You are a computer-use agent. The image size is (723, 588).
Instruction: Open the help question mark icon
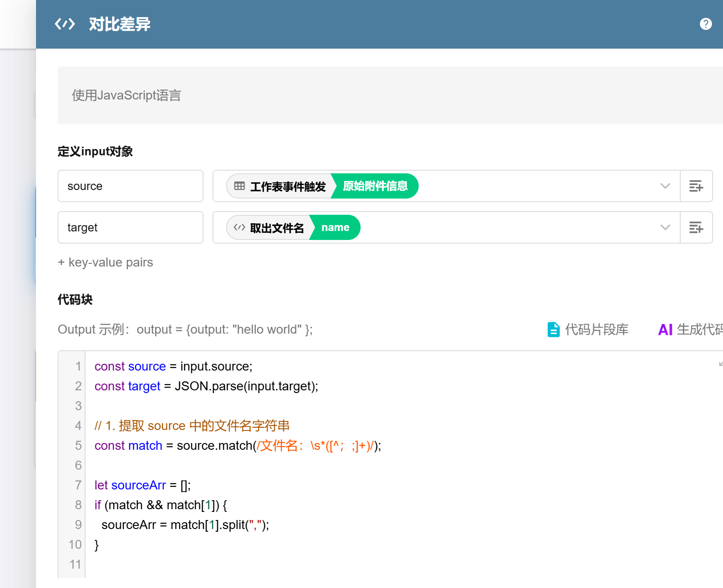point(705,24)
